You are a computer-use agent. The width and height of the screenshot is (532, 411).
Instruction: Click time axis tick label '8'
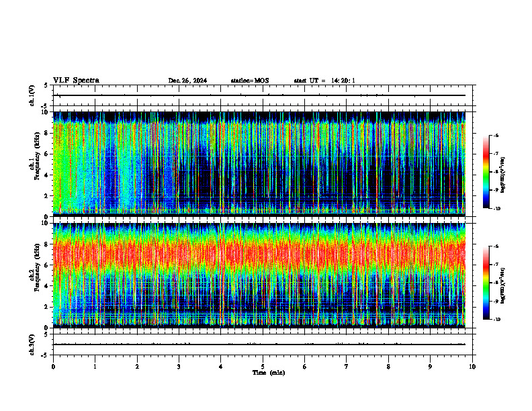[x=388, y=367]
